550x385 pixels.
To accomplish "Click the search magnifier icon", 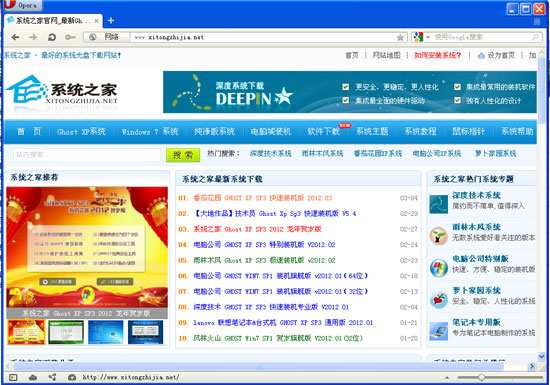I will [535, 37].
